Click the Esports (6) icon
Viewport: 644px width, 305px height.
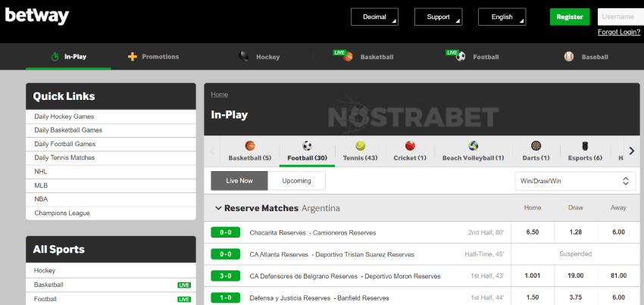pyautogui.click(x=585, y=146)
